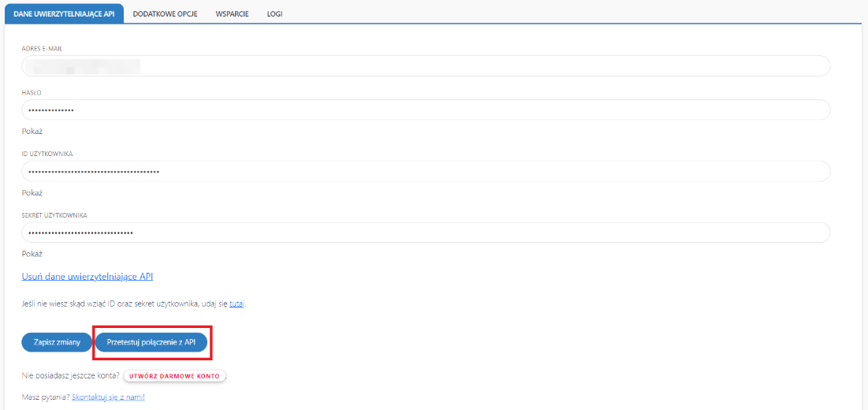Screen dimensions: 868x410
Task: Toggle Pokaż below the Sekret użytkownika field
Action: (32, 254)
